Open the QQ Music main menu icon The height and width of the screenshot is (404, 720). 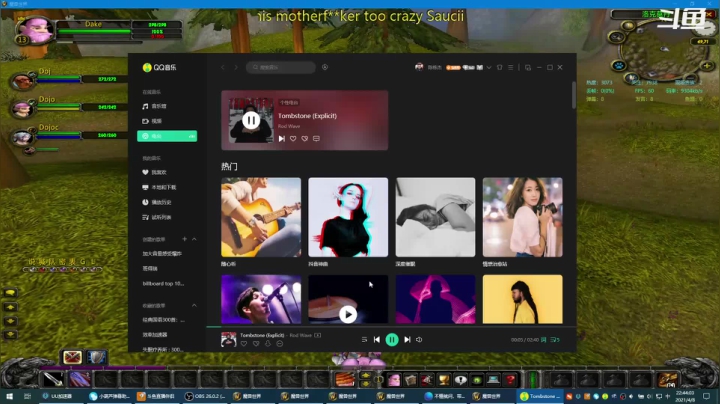point(511,67)
